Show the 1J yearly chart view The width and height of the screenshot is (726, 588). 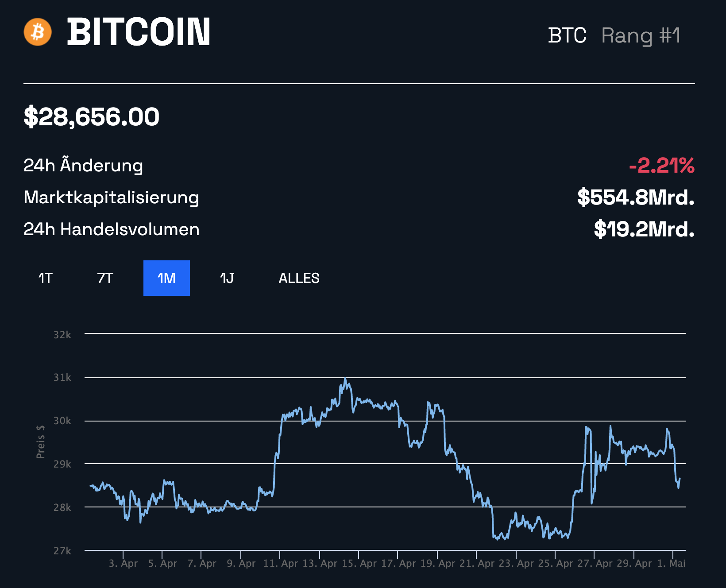(x=227, y=278)
